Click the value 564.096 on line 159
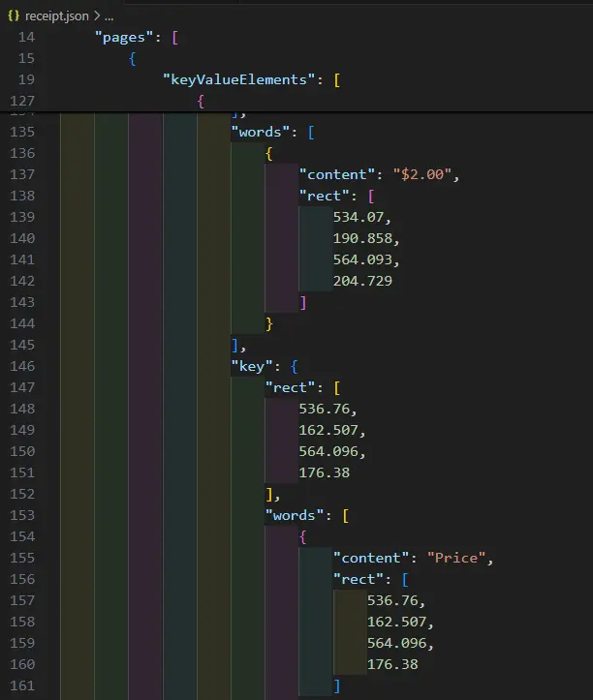Screen dimensions: 593x700 point(397,643)
